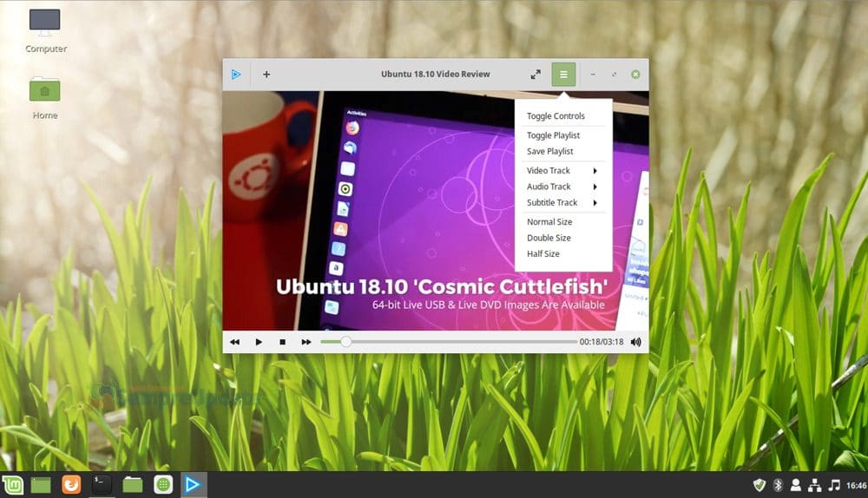Click the Ubuntu 18.10 Video Review title

tap(435, 74)
